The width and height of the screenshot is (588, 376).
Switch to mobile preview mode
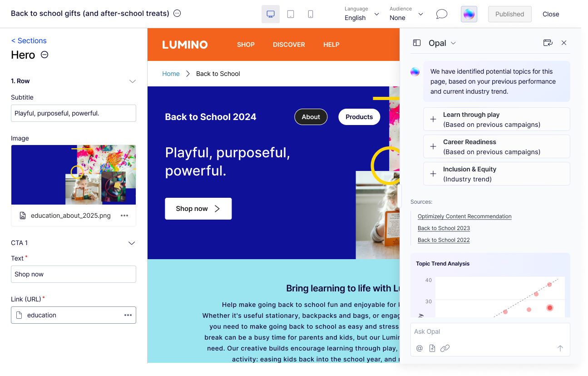[311, 14]
